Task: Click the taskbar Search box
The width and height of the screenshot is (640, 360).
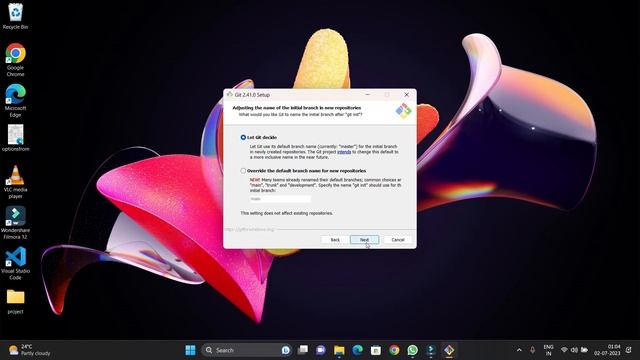Action: pos(247,350)
